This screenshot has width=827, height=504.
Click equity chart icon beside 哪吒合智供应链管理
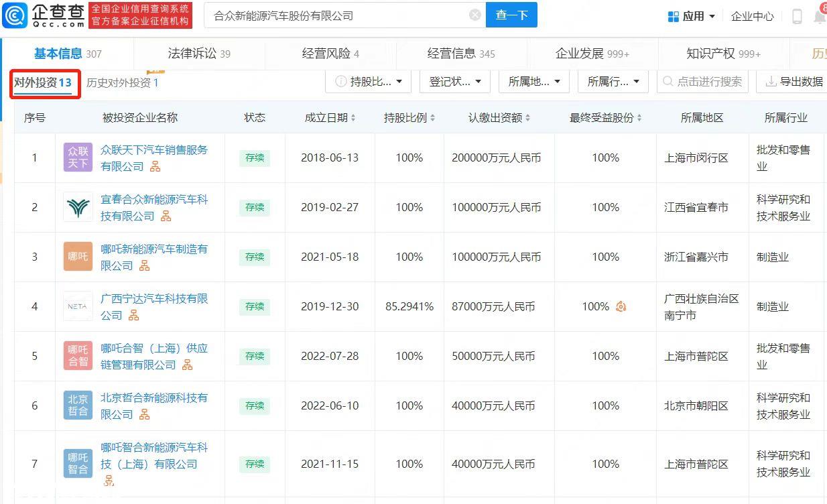(187, 365)
